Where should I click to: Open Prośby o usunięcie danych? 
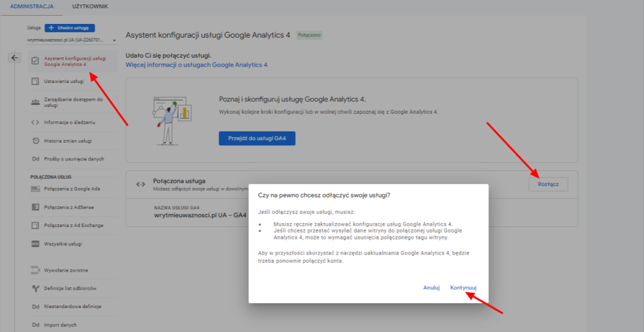pos(74,159)
